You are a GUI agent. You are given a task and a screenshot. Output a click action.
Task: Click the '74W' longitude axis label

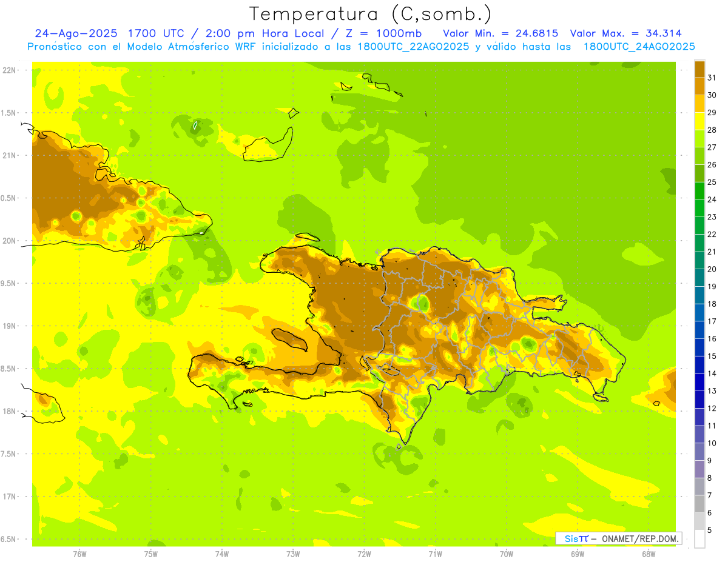point(221,555)
